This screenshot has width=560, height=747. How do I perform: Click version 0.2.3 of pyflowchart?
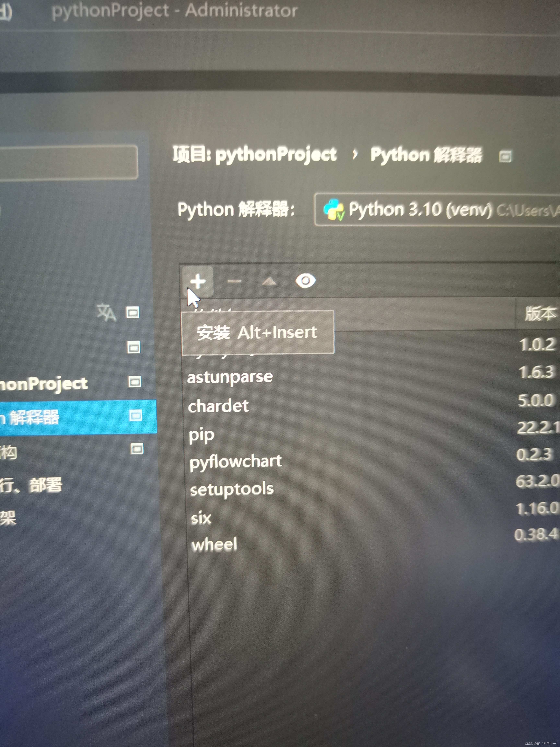(535, 455)
